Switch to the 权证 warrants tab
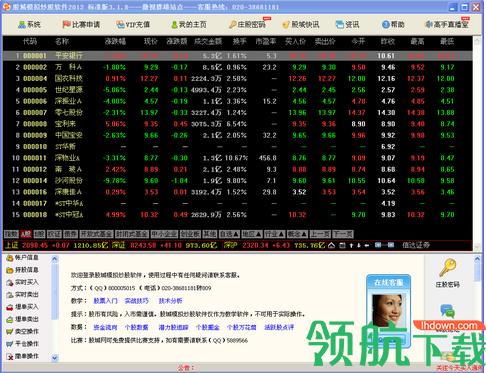The image size is (486, 373). [x=54, y=234]
